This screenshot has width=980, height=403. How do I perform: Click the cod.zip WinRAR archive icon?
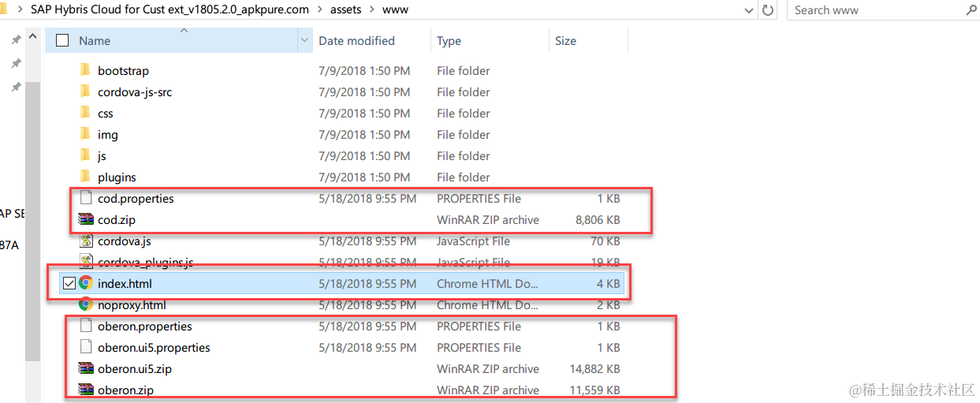tap(86, 219)
